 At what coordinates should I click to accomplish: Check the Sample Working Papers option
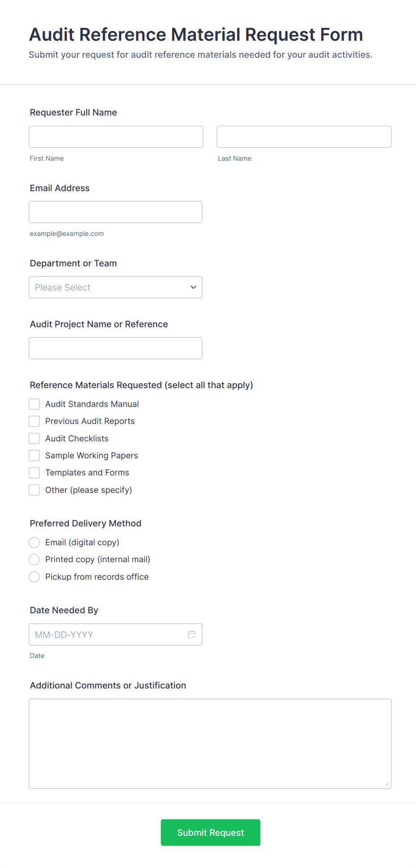pyautogui.click(x=34, y=455)
